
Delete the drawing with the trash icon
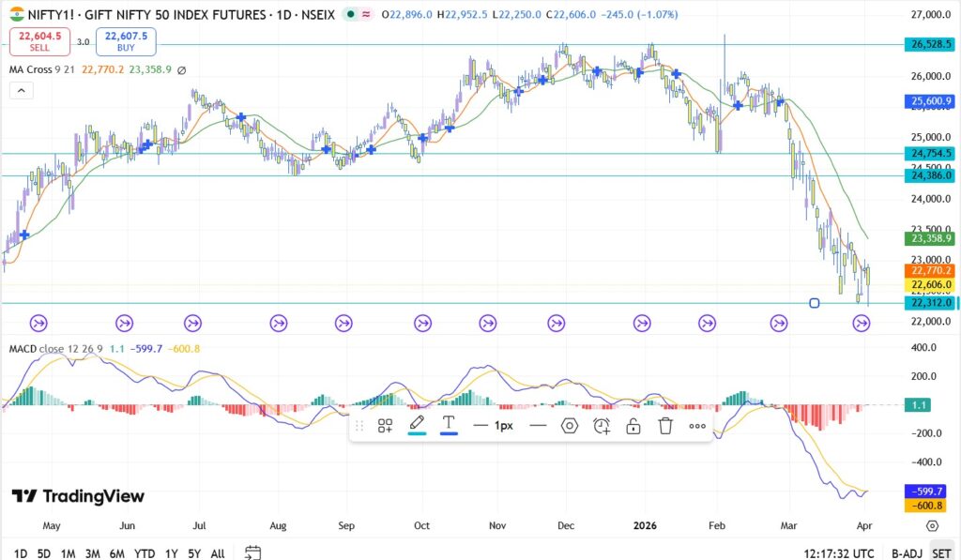coord(665,426)
